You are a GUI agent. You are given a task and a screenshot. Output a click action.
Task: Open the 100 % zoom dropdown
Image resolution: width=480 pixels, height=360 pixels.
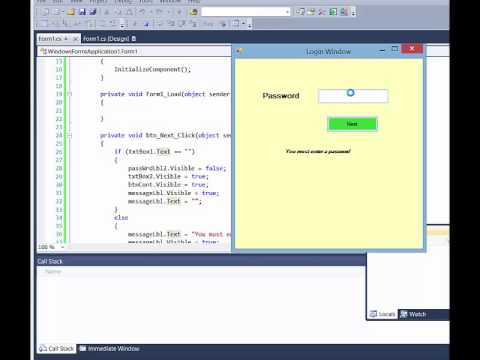[62, 247]
